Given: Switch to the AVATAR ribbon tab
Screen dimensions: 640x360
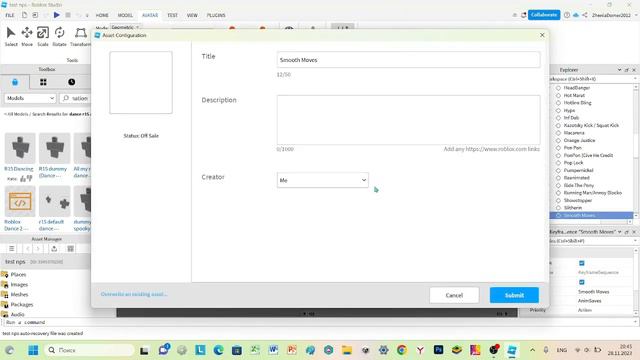Looking at the screenshot, I should click(x=150, y=15).
